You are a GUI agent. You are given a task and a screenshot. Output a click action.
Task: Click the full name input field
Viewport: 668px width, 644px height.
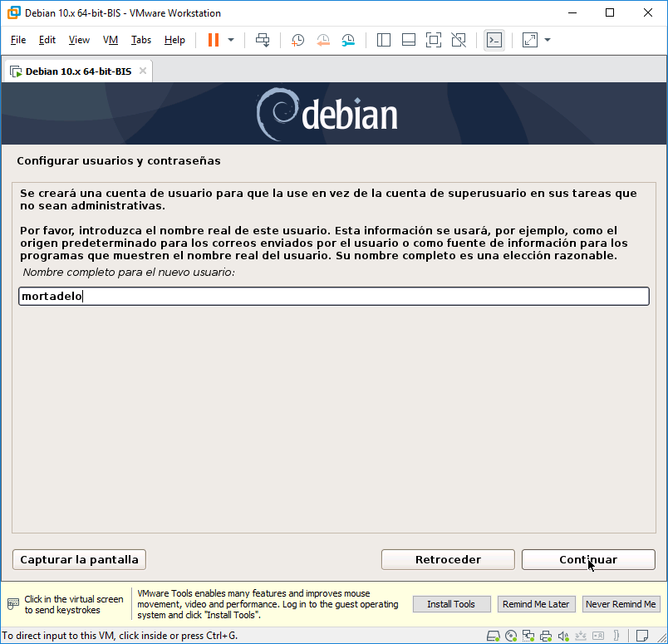click(334, 296)
